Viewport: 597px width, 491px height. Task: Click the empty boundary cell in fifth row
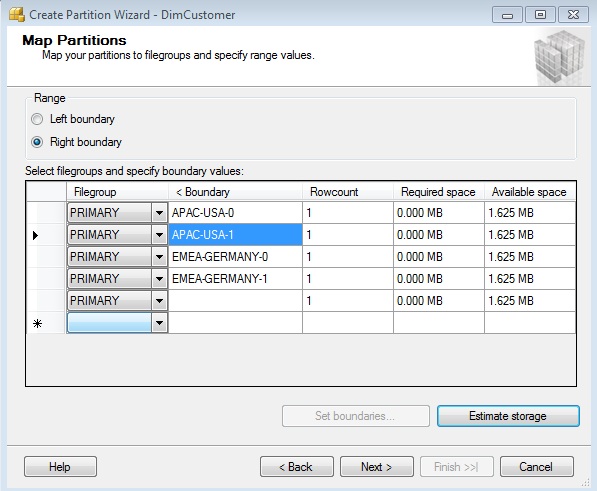point(235,301)
